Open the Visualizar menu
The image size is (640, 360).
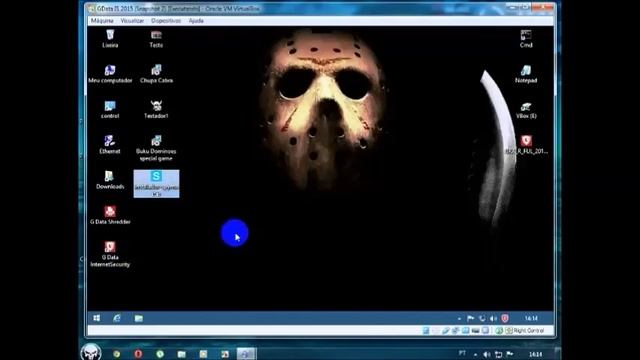click(x=132, y=20)
